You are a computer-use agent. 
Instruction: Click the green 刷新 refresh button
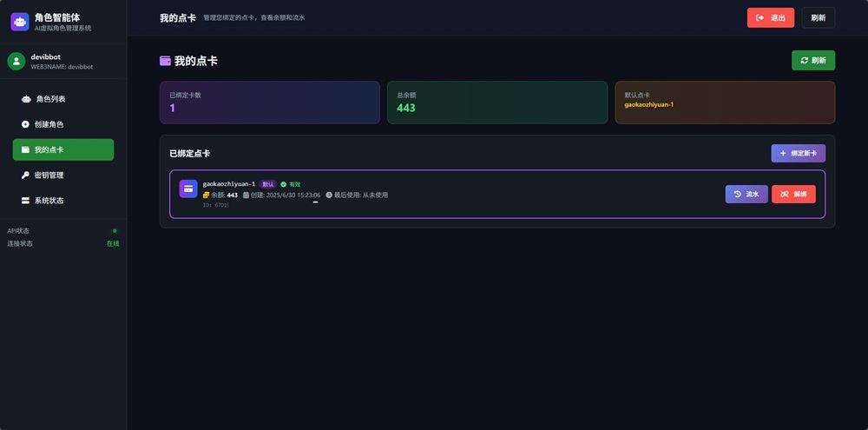point(813,61)
